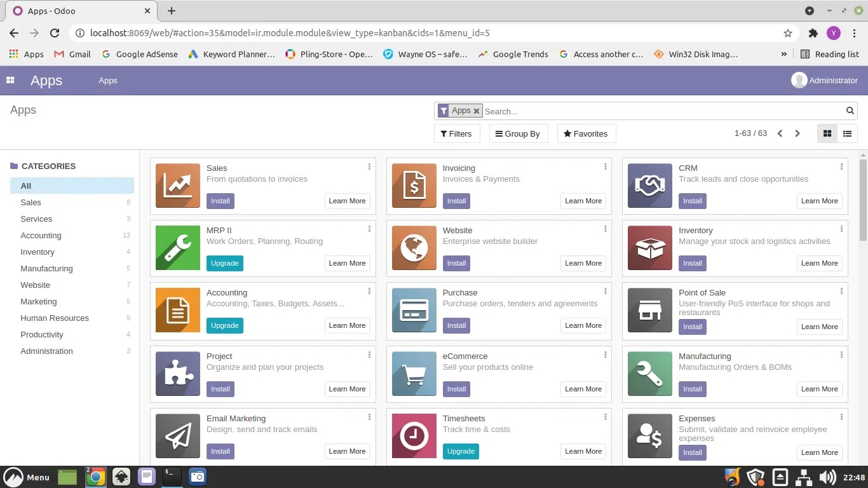Viewport: 868px width, 488px height.
Task: Upgrade the Accounting app
Action: coord(225,325)
